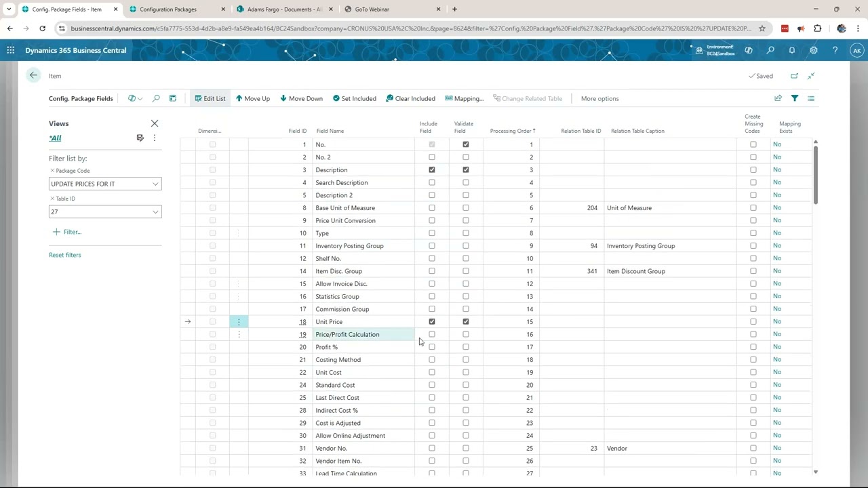Image resolution: width=868 pixels, height=488 pixels.
Task: Click Clear Included action
Action: pyautogui.click(x=410, y=98)
